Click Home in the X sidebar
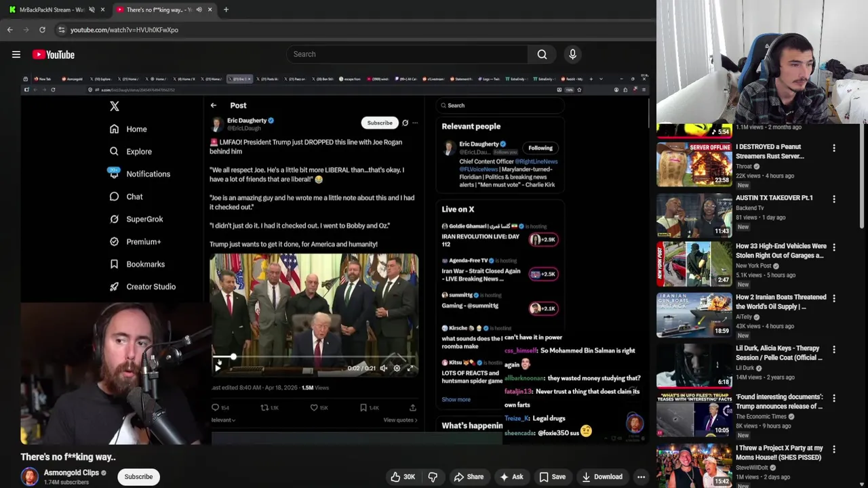This screenshot has width=868, height=488. 128,129
